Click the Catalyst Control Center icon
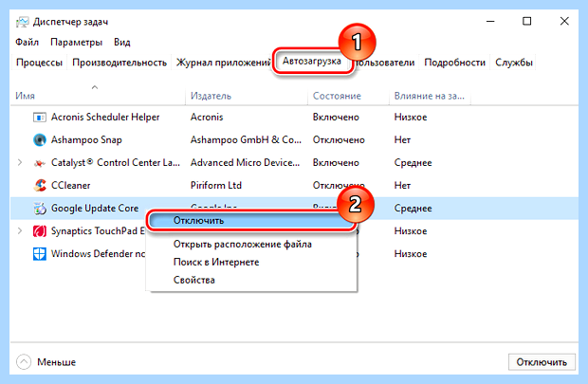 [x=40, y=163]
